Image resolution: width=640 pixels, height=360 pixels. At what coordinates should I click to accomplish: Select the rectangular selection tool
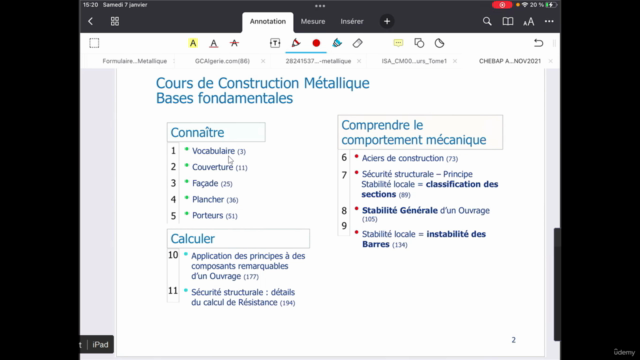(94, 43)
